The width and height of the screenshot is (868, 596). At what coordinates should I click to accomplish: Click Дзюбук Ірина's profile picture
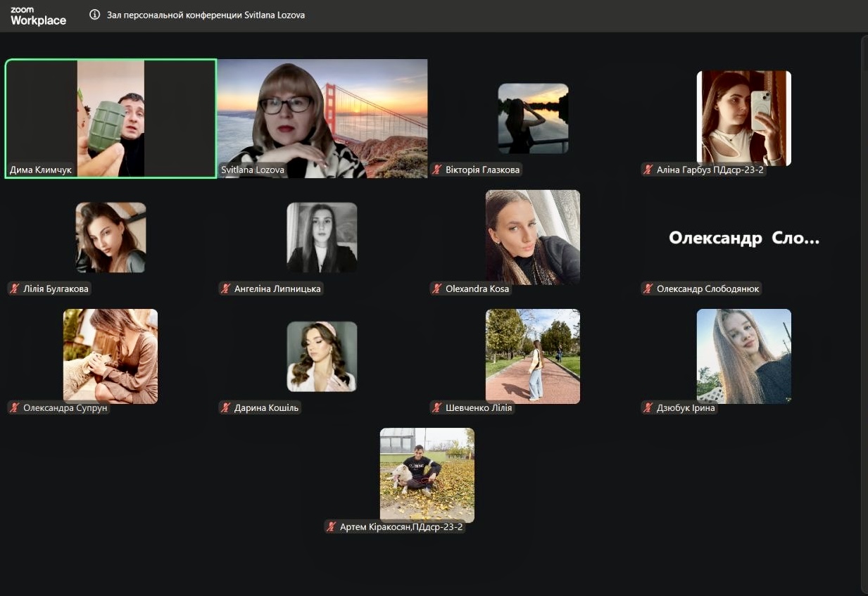pyautogui.click(x=743, y=356)
